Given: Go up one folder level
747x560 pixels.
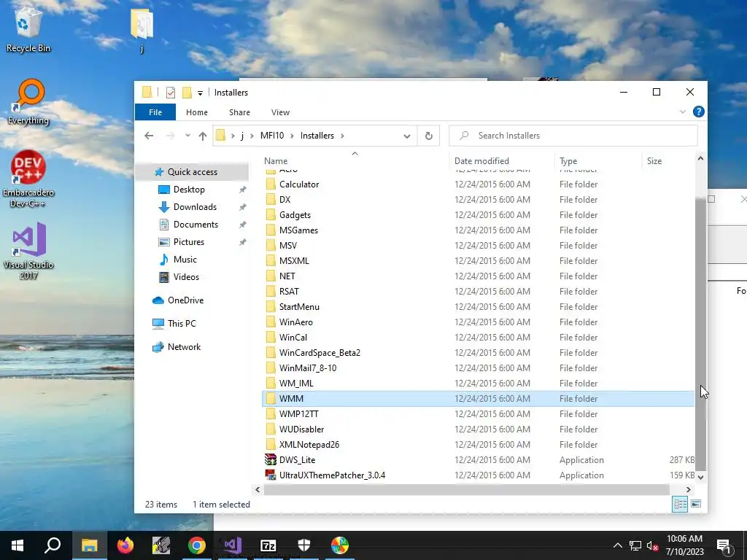Looking at the screenshot, I should coord(203,136).
